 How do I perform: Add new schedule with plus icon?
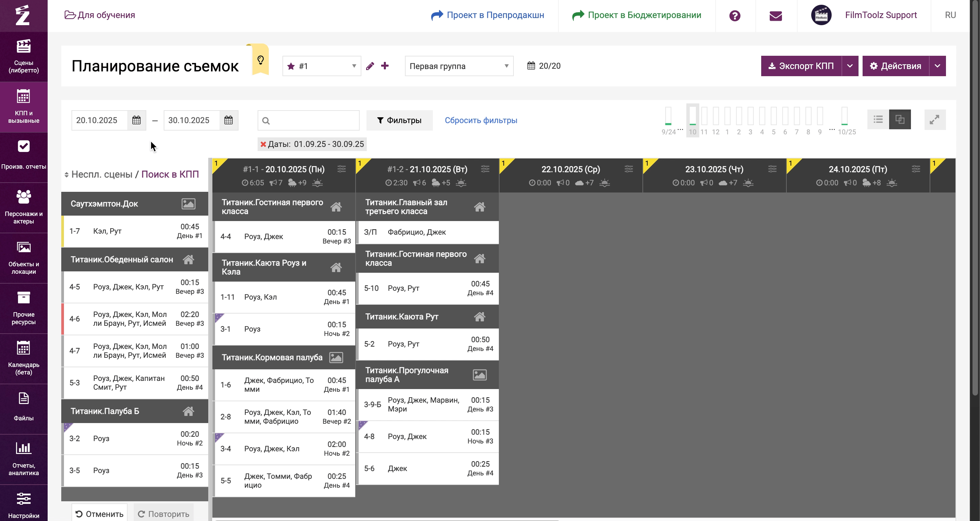coord(385,66)
